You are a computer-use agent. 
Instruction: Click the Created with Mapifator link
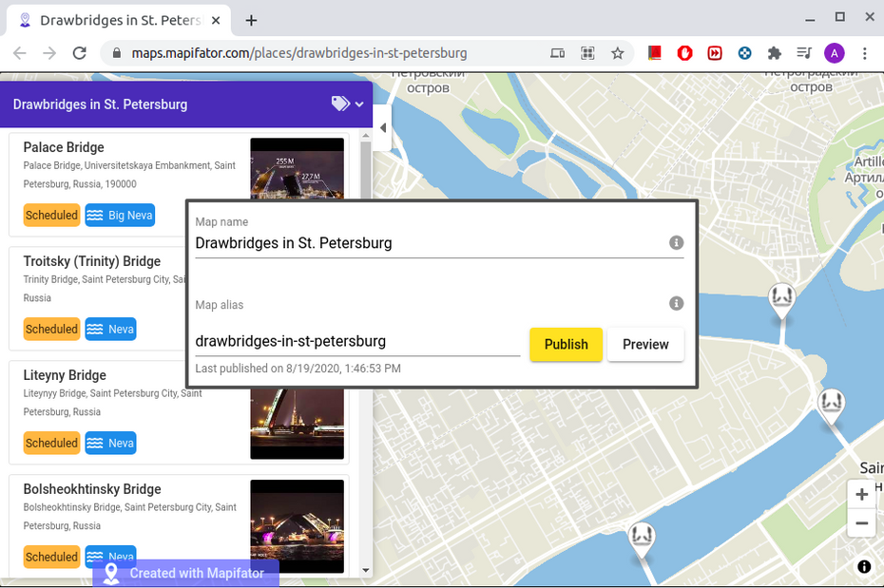point(186,573)
